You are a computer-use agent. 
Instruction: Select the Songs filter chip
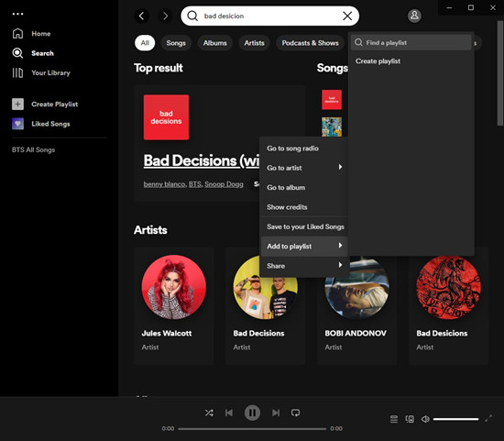coord(176,43)
